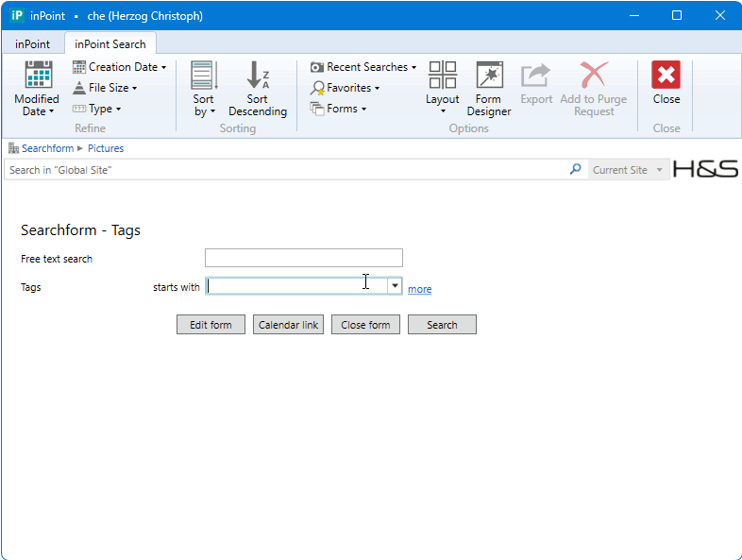This screenshot has height=560, width=742.
Task: Open the Creation Date refine dropdown
Action: tap(119, 67)
